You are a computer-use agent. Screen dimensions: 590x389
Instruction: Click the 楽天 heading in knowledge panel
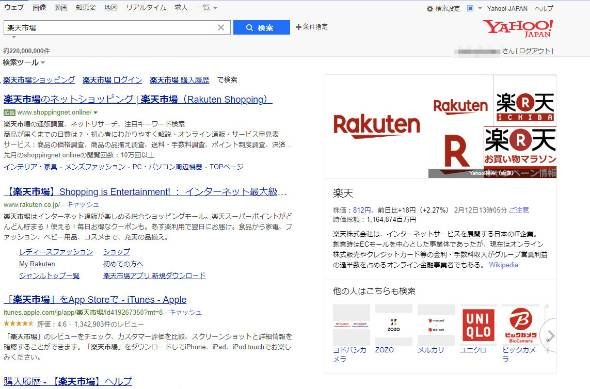point(343,194)
